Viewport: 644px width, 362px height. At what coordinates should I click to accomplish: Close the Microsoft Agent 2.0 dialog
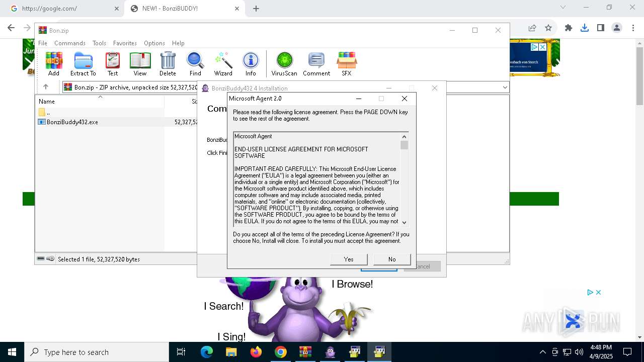pos(404,99)
